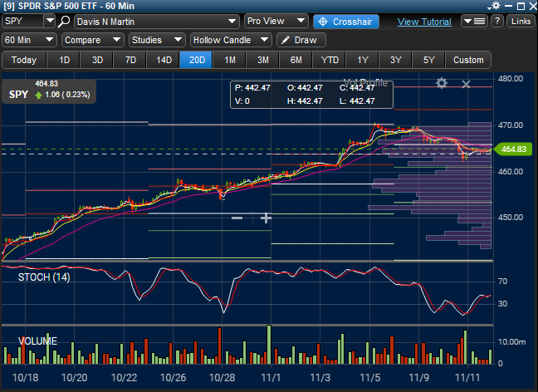The image size is (538, 392).
Task: Select the 1M range tab
Action: point(230,60)
